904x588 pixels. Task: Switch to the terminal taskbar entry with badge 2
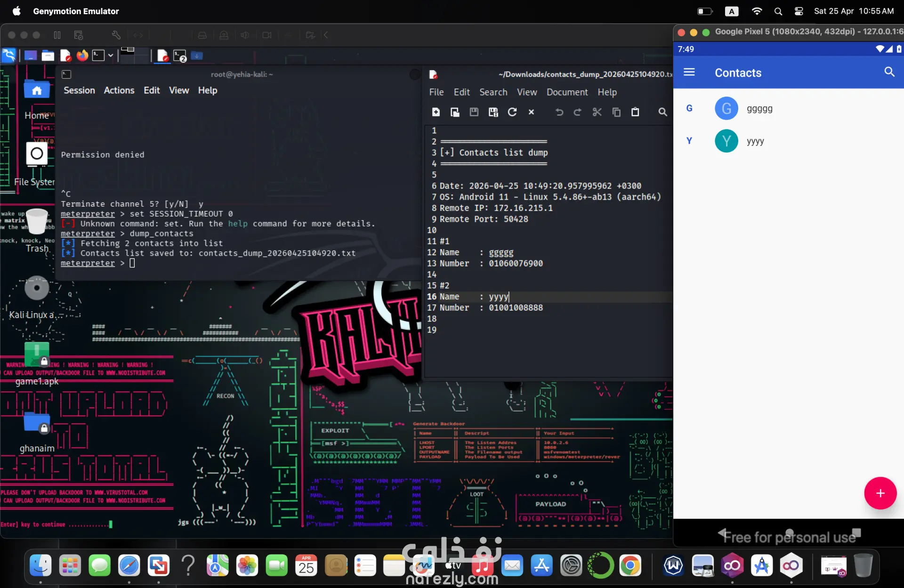click(180, 56)
